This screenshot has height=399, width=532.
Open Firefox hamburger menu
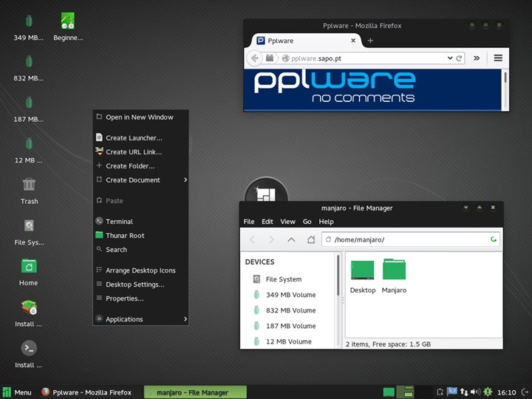click(498, 58)
